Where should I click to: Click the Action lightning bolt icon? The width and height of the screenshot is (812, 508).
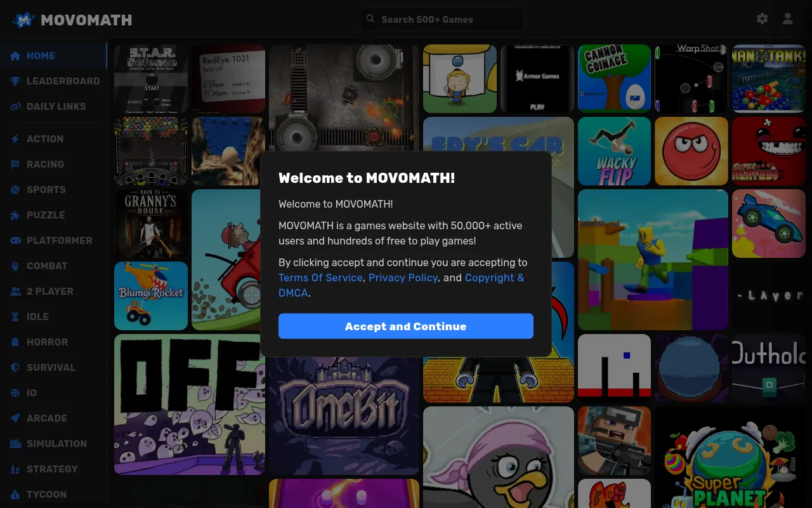pyautogui.click(x=15, y=139)
